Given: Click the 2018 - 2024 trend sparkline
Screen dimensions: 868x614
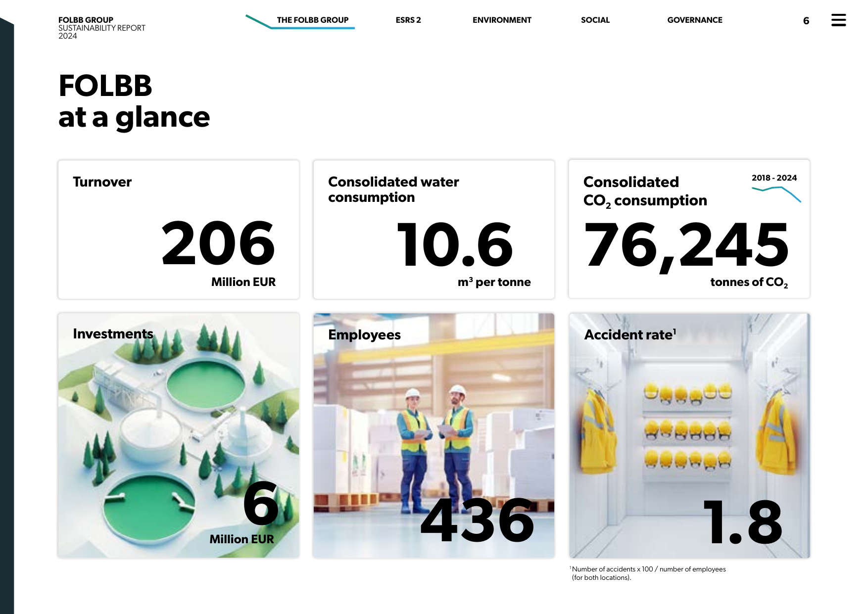Looking at the screenshot, I should tap(776, 194).
